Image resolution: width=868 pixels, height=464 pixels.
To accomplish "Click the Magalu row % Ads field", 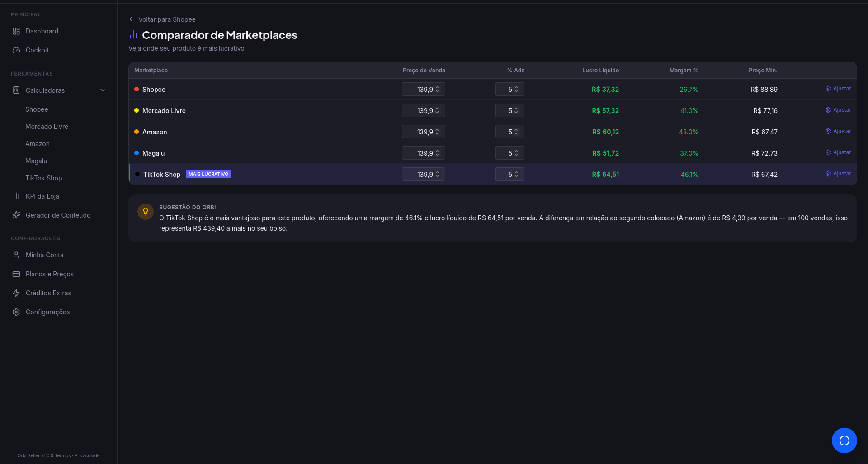I will [510, 153].
